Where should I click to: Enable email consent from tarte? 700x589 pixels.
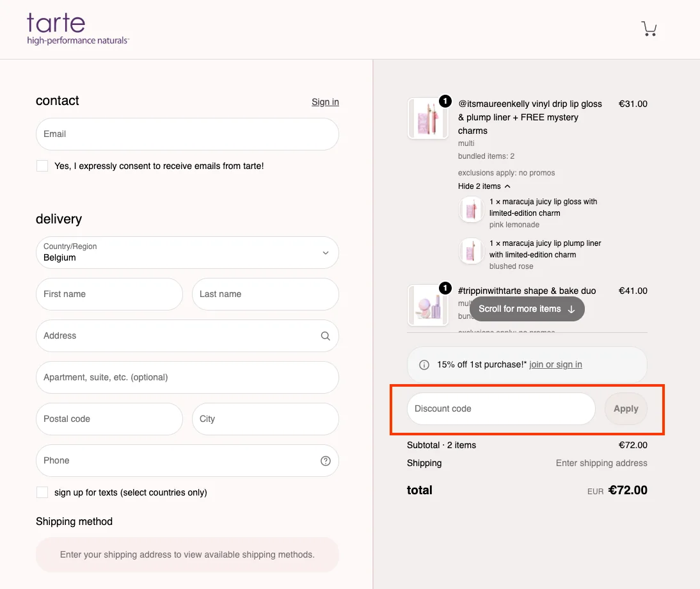42,165
